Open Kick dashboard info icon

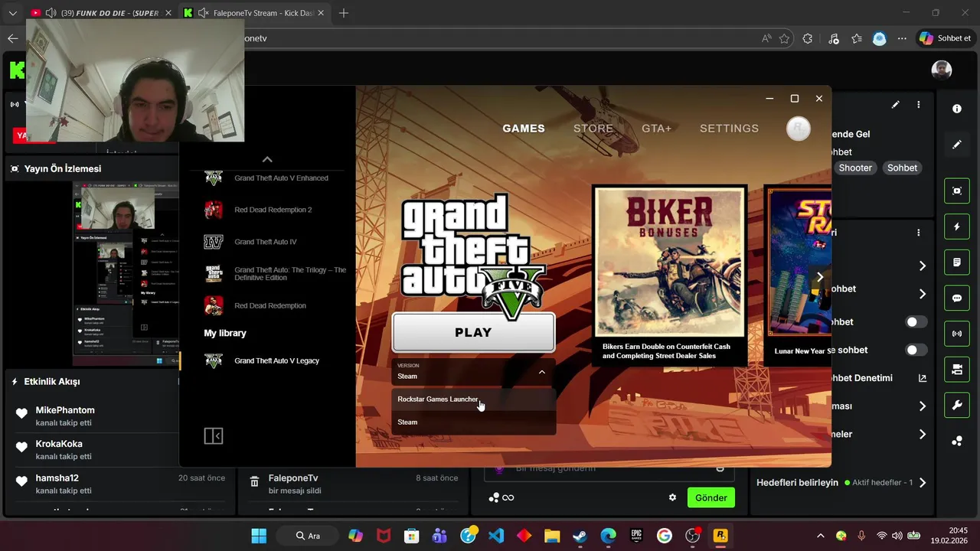tap(957, 109)
